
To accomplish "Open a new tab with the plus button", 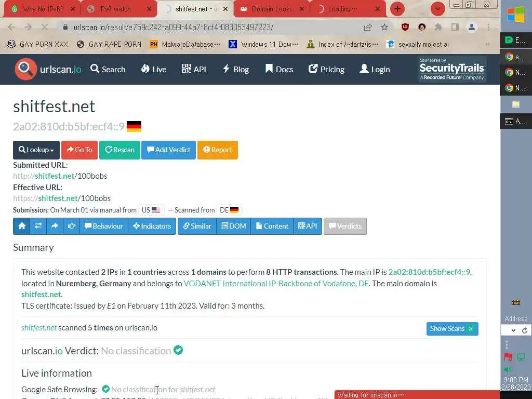I will [397, 9].
